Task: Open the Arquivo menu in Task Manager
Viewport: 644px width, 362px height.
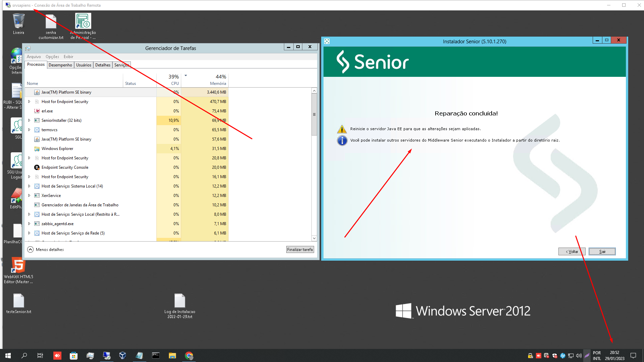Action: [34, 57]
